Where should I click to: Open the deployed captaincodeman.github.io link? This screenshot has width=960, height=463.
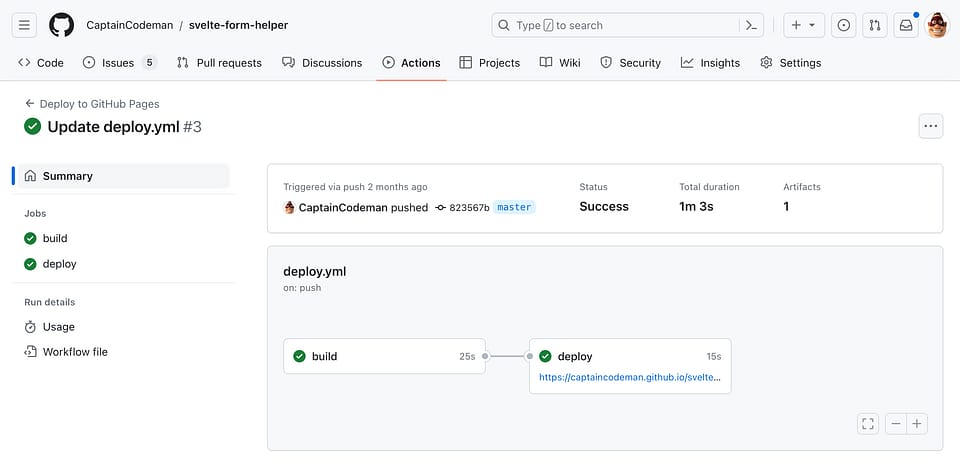[629, 378]
